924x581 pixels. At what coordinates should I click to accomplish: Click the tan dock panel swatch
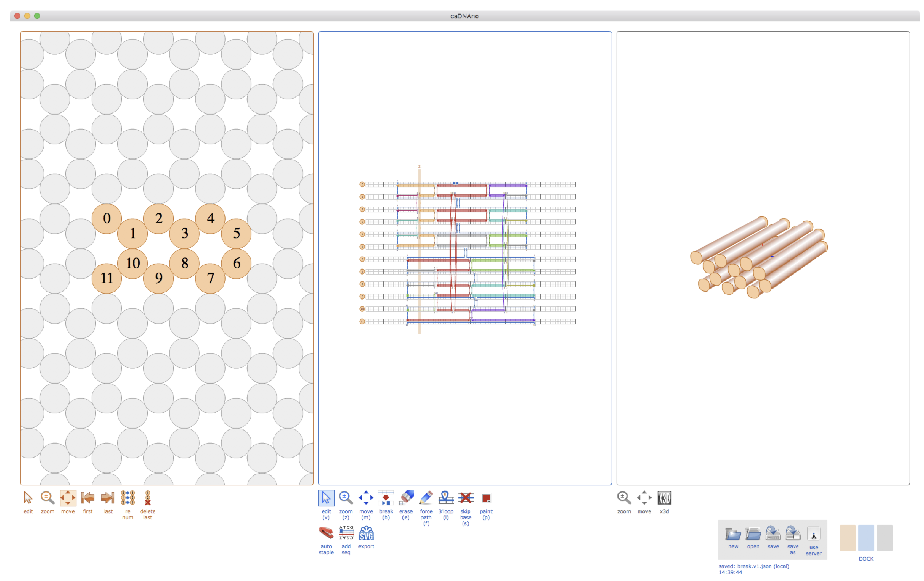pos(848,538)
